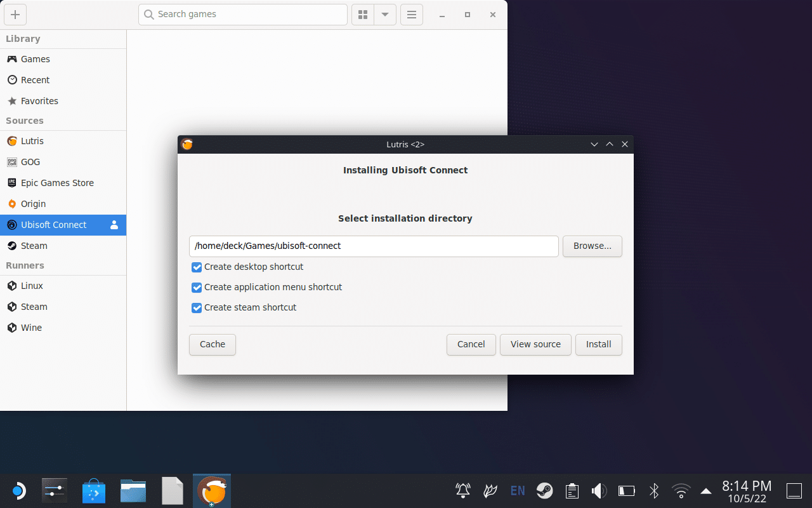The image size is (812, 508).
Task: Open Dolphin file manager from taskbar
Action: pyautogui.click(x=133, y=491)
